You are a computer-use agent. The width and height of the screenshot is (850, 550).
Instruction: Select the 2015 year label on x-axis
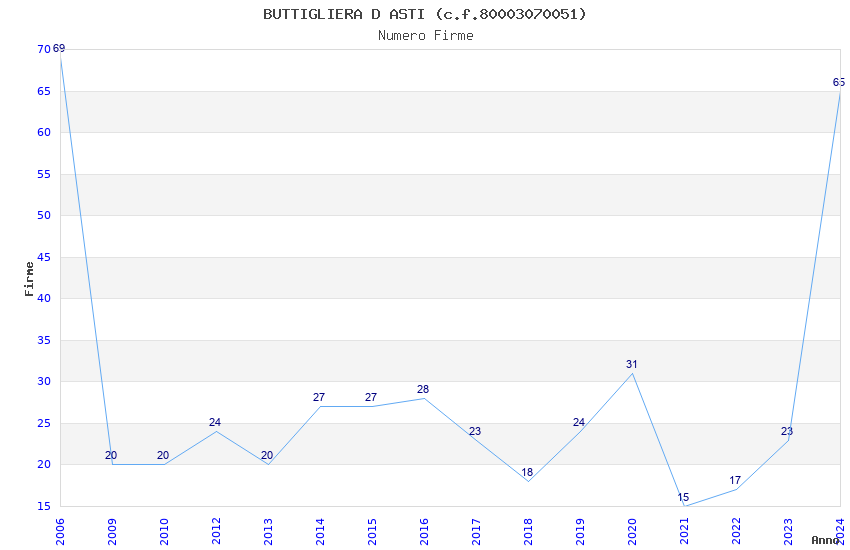pyautogui.click(x=372, y=531)
